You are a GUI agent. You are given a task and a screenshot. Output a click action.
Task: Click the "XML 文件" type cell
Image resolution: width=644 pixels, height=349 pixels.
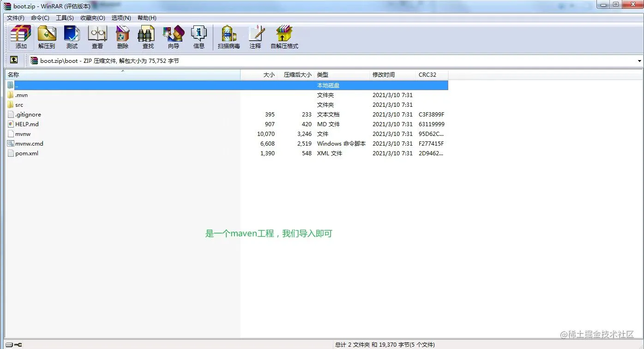(330, 153)
